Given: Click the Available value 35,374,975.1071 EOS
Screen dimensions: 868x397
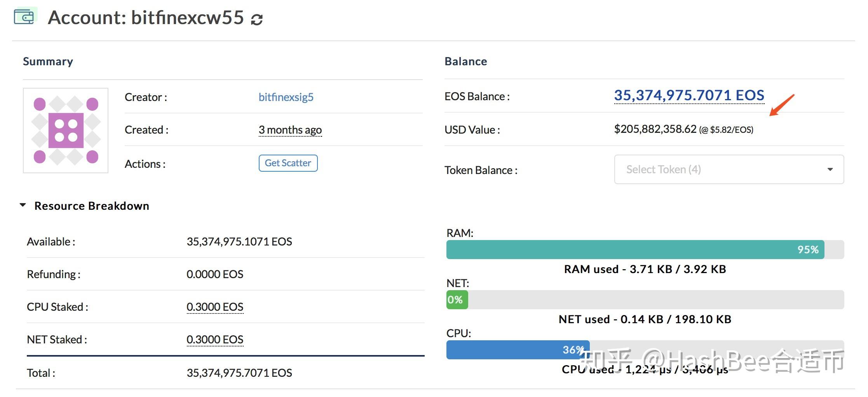Looking at the screenshot, I should (239, 242).
